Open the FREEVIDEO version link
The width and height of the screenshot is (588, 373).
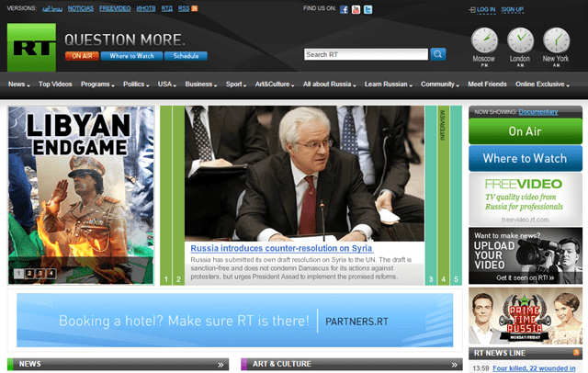pos(115,8)
